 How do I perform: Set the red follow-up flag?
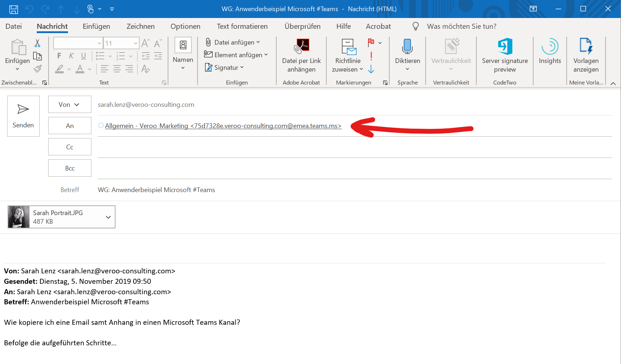tap(371, 42)
